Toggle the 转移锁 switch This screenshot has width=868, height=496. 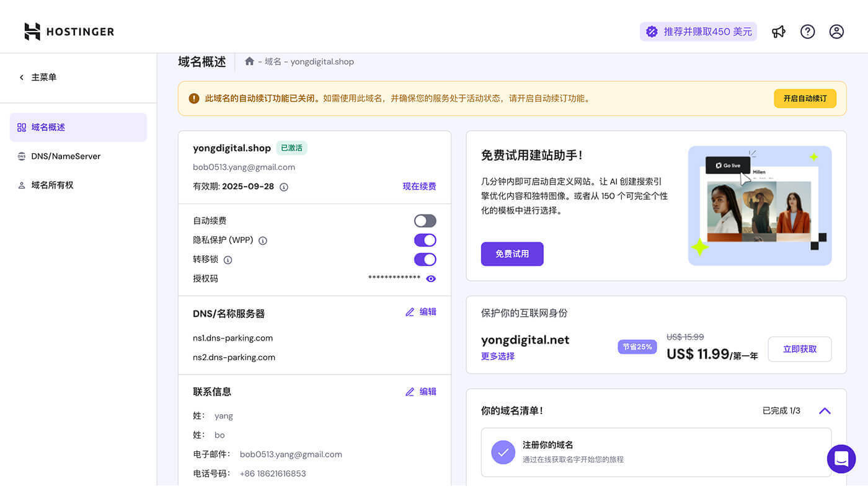(x=425, y=259)
